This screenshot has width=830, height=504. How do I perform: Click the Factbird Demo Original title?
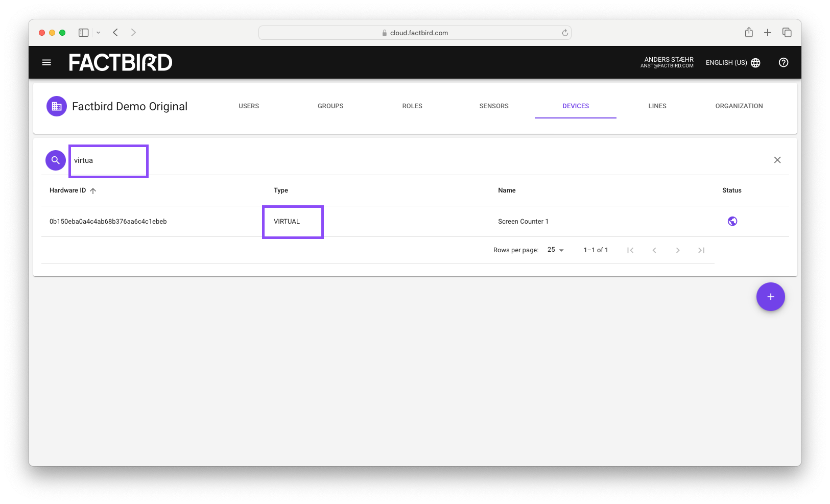(x=130, y=106)
